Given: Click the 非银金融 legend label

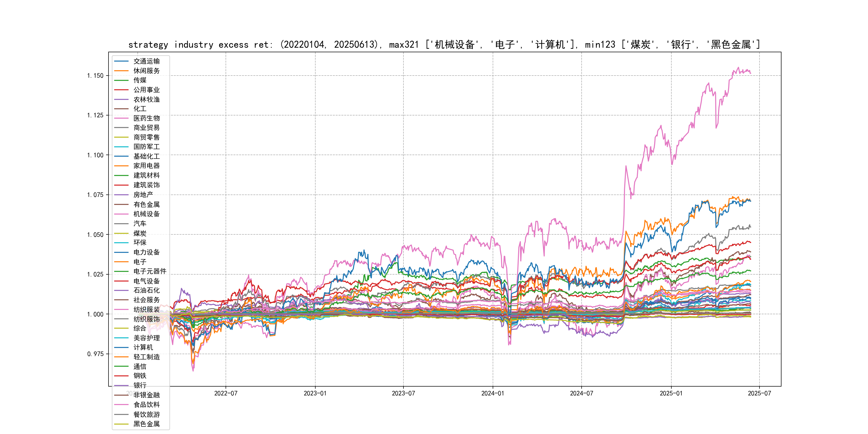Looking at the screenshot, I should tap(146, 395).
